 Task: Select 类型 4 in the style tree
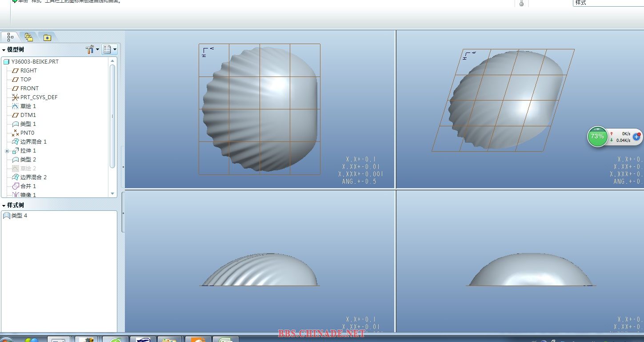19,216
